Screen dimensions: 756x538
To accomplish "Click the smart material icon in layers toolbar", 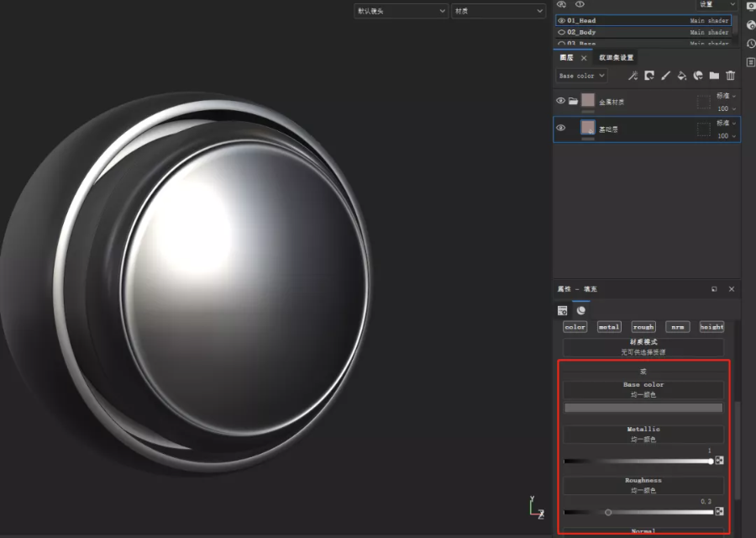I will [698, 76].
